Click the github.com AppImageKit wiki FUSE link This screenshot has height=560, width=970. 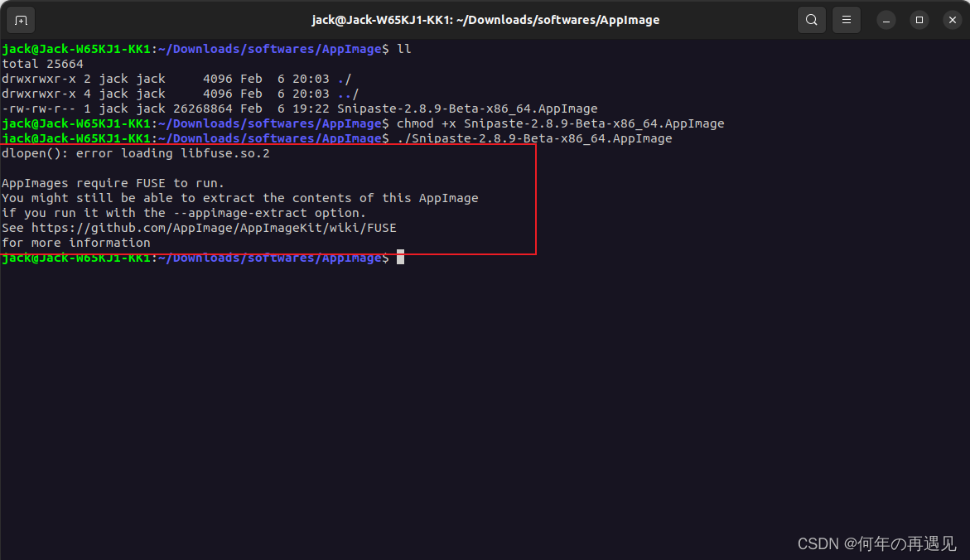[x=214, y=228]
